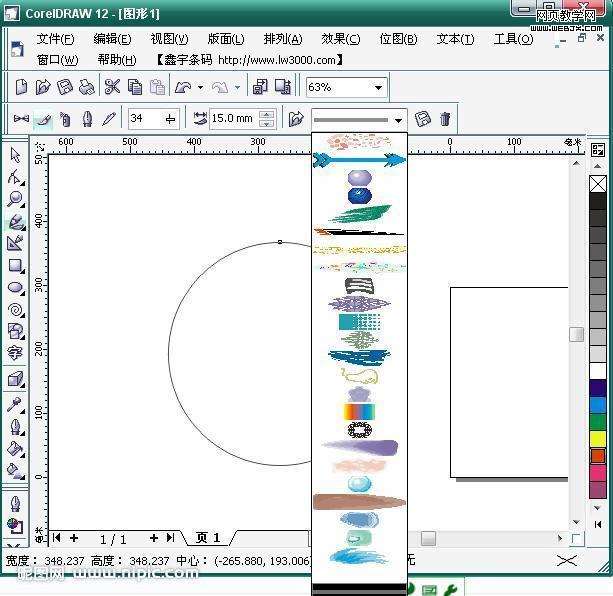
Task: Go to the first page button
Action: (x=56, y=538)
